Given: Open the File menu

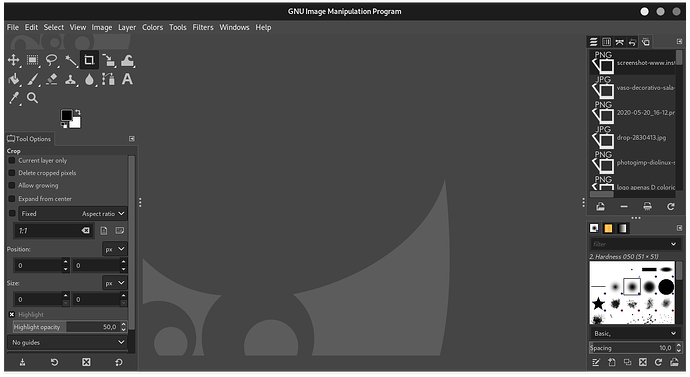Looking at the screenshot, I should tap(13, 27).
